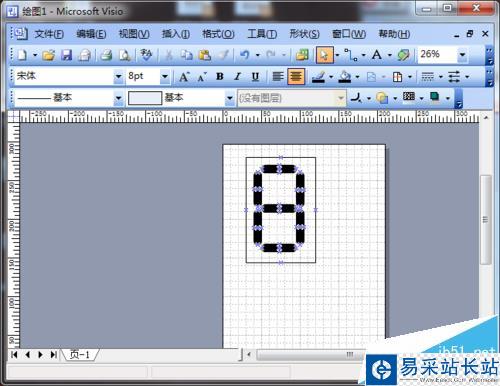The width and height of the screenshot is (500, 386).
Task: Select the Pointer tool
Action: coord(324,55)
